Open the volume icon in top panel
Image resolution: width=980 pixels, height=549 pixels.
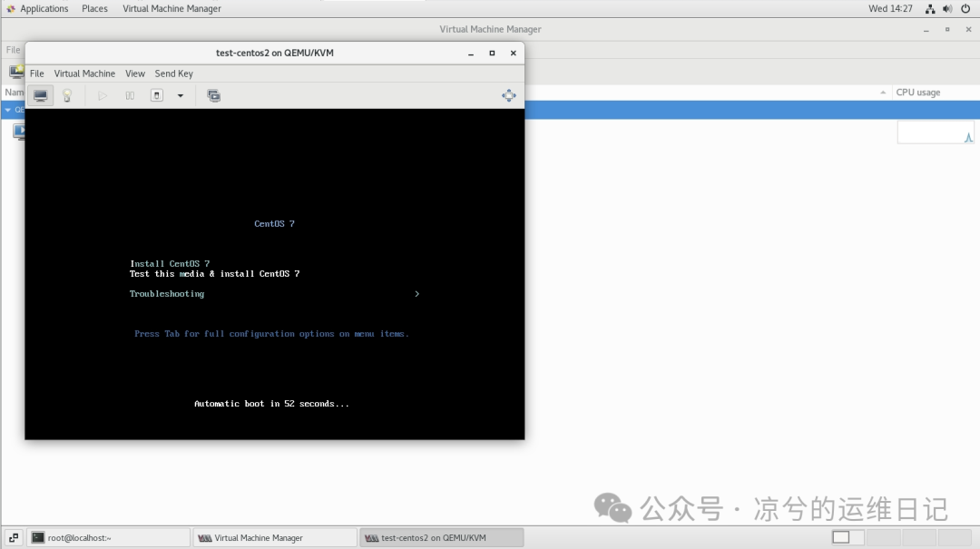947,9
